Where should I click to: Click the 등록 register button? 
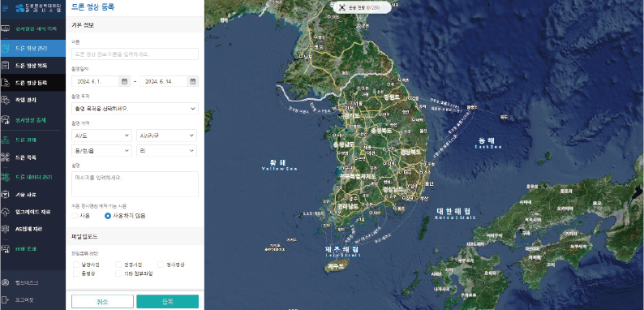[168, 301]
